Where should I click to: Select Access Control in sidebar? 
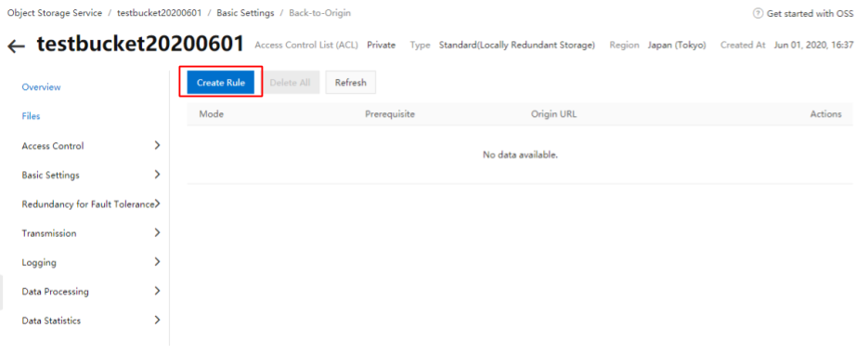53,146
